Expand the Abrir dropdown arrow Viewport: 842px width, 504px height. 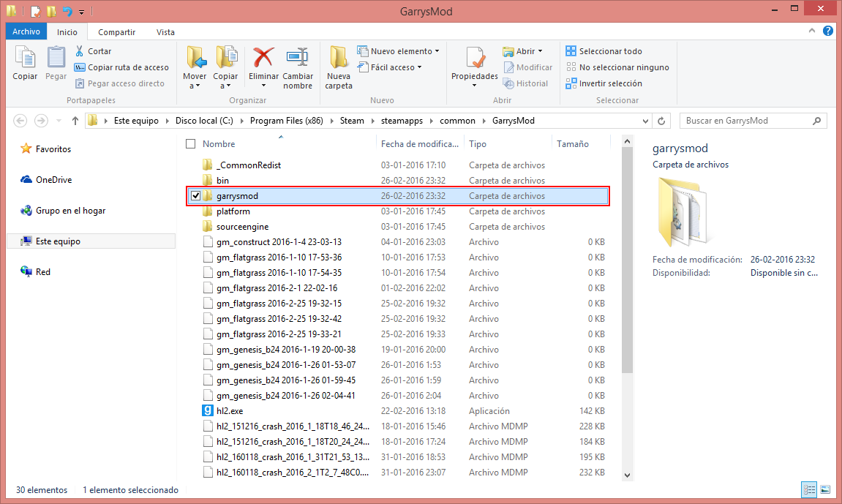point(540,51)
